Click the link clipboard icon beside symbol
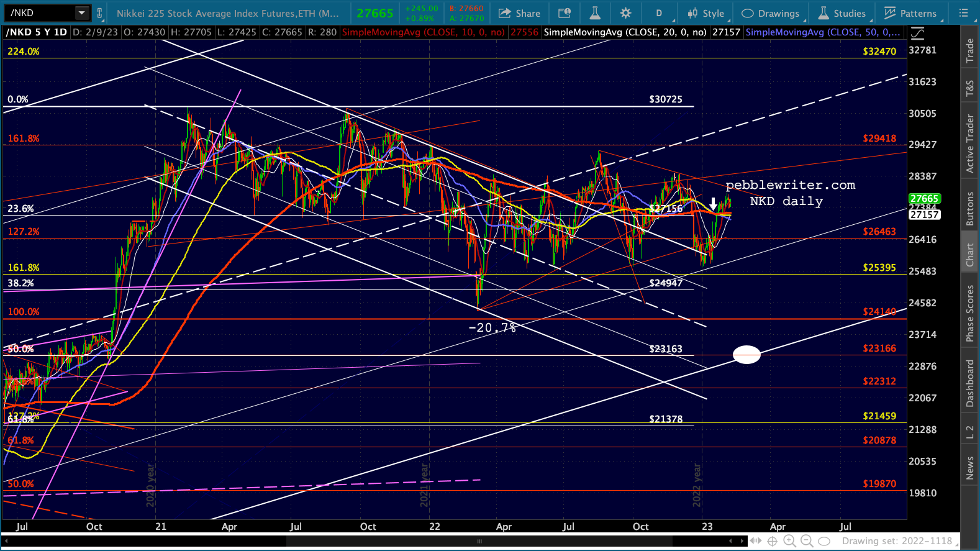980x551 pixels. 99,13
